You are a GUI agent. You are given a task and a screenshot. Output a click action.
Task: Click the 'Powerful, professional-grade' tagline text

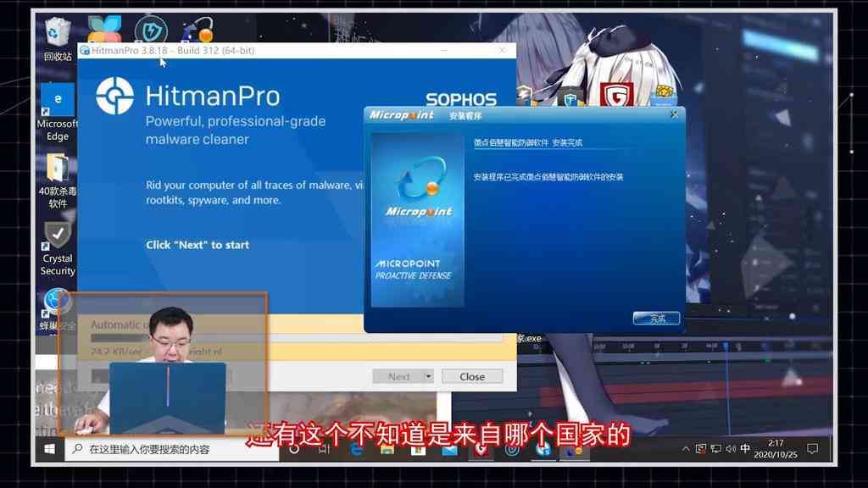click(236, 121)
